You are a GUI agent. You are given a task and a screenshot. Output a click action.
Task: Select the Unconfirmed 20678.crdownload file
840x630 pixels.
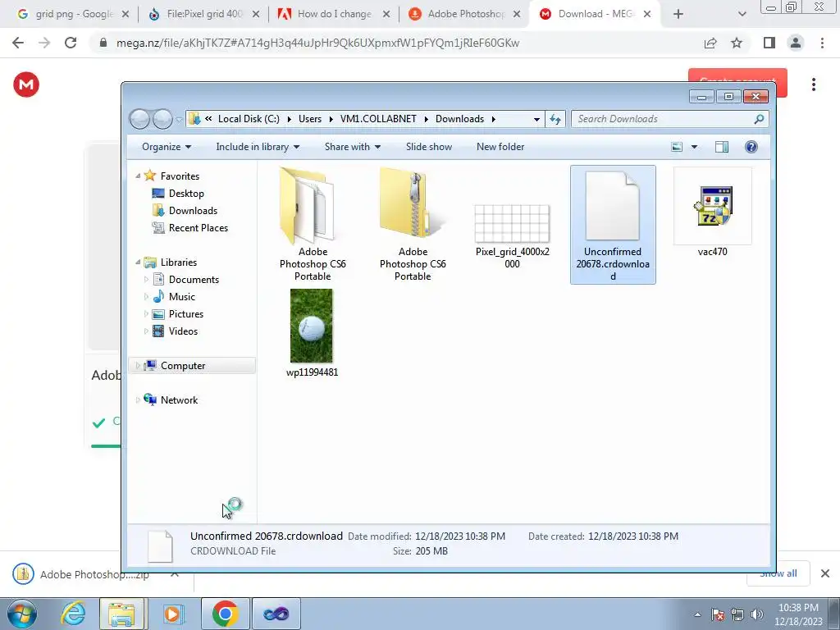pos(613,225)
